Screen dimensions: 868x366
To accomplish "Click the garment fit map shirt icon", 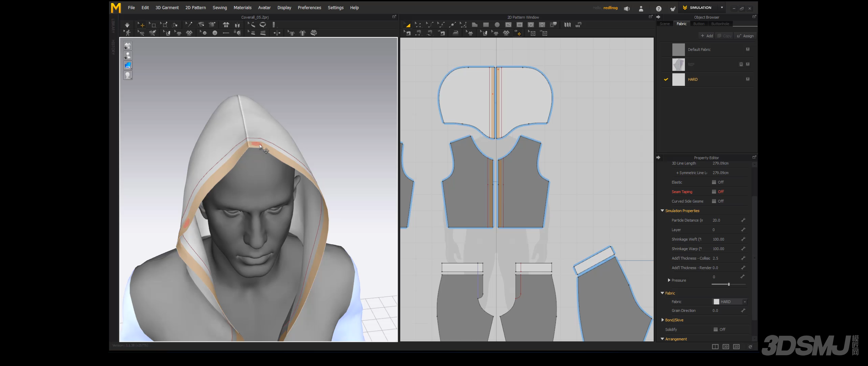I will (314, 33).
